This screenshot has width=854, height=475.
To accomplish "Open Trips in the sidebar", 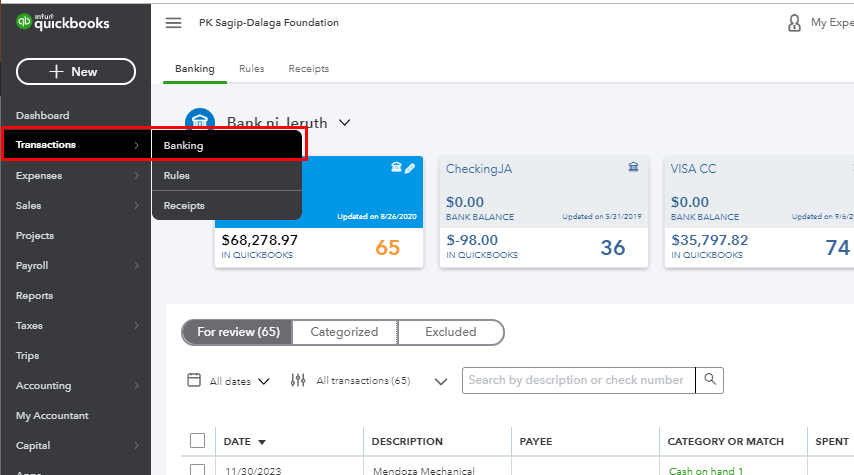I will point(27,355).
